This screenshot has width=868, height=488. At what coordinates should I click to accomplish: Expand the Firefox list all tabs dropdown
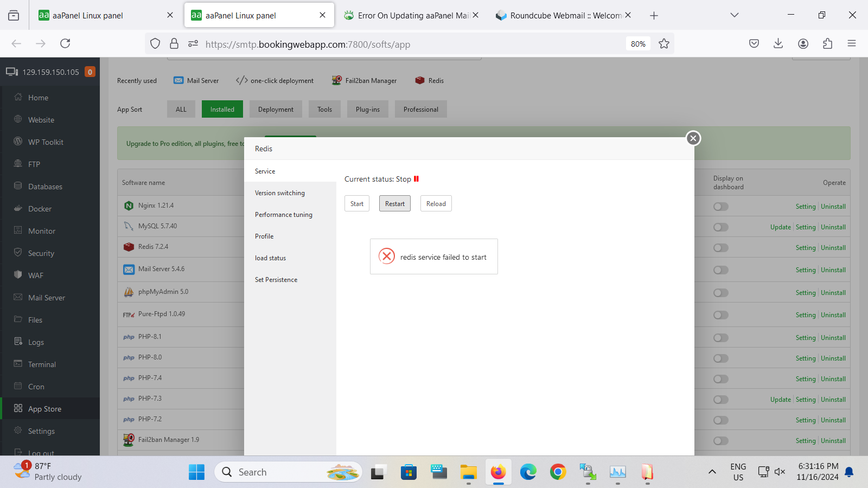734,15
